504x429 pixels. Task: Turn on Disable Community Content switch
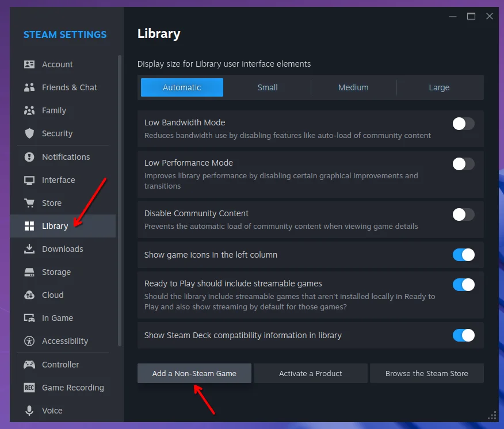464,215
